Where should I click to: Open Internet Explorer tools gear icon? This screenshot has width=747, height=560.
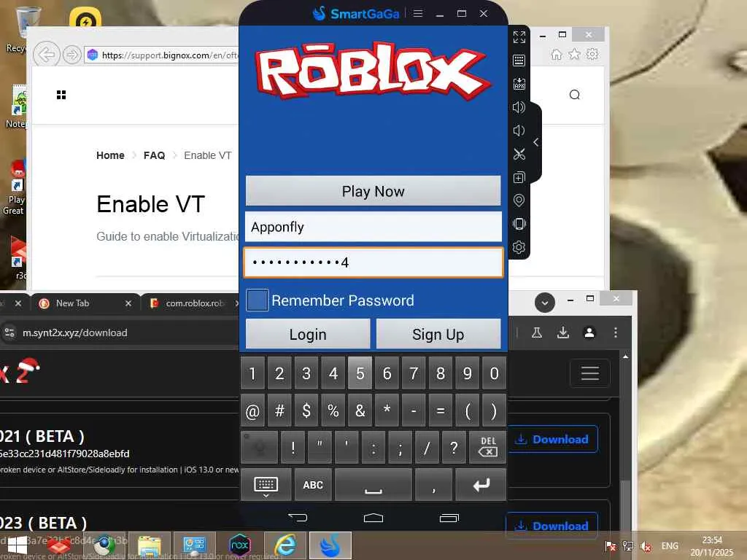click(x=592, y=54)
